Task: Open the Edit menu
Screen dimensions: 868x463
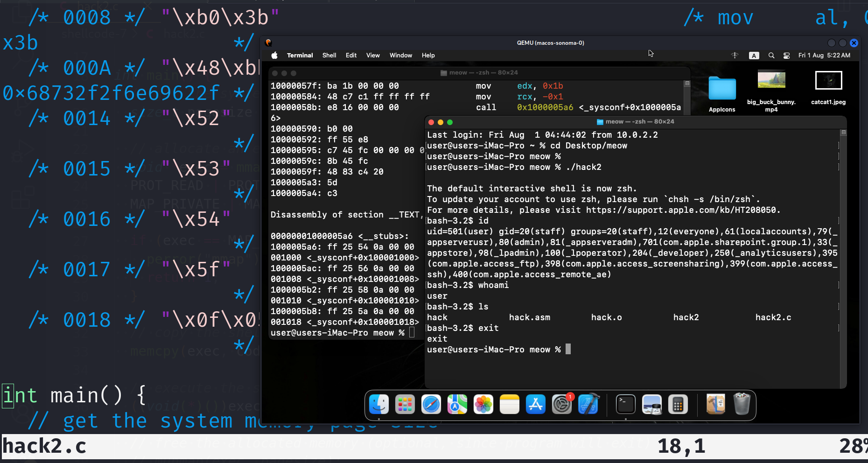Action: tap(351, 55)
